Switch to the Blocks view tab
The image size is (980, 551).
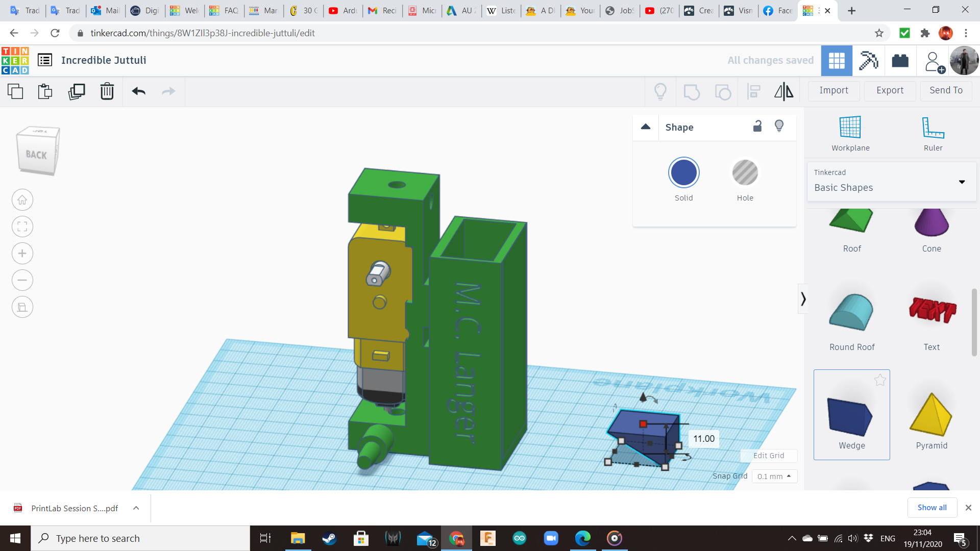coord(868,61)
